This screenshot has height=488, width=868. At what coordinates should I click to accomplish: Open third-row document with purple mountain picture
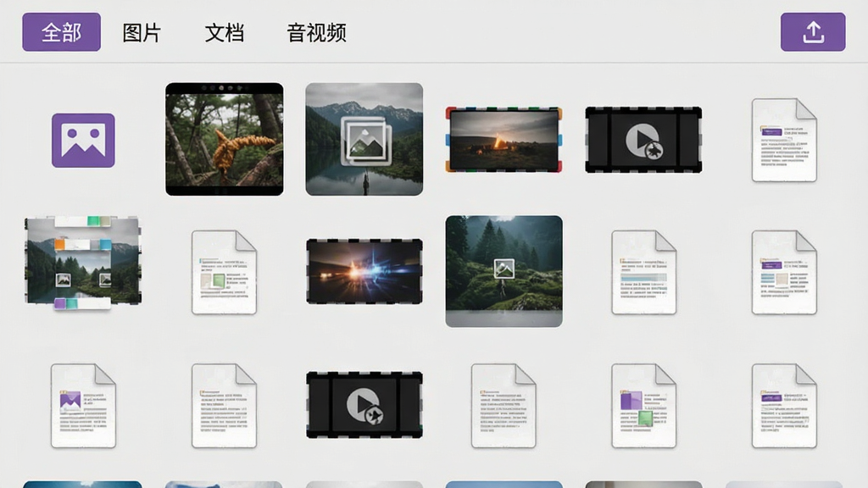(x=83, y=406)
